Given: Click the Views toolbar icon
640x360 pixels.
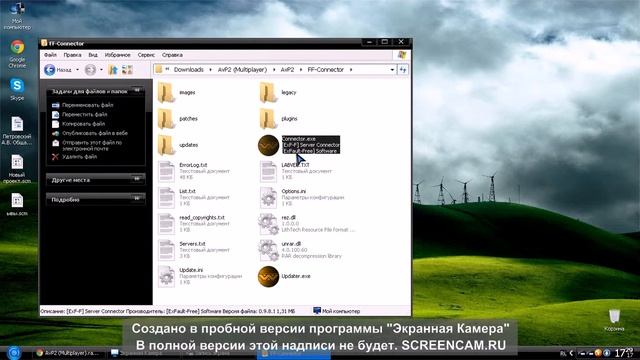Looking at the screenshot, I should click(x=127, y=70).
